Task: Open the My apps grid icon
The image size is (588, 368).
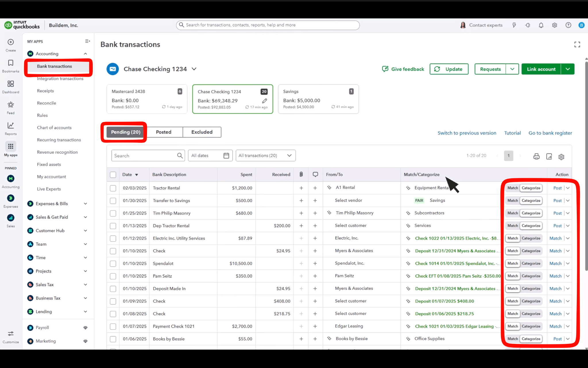Action: 11,146
